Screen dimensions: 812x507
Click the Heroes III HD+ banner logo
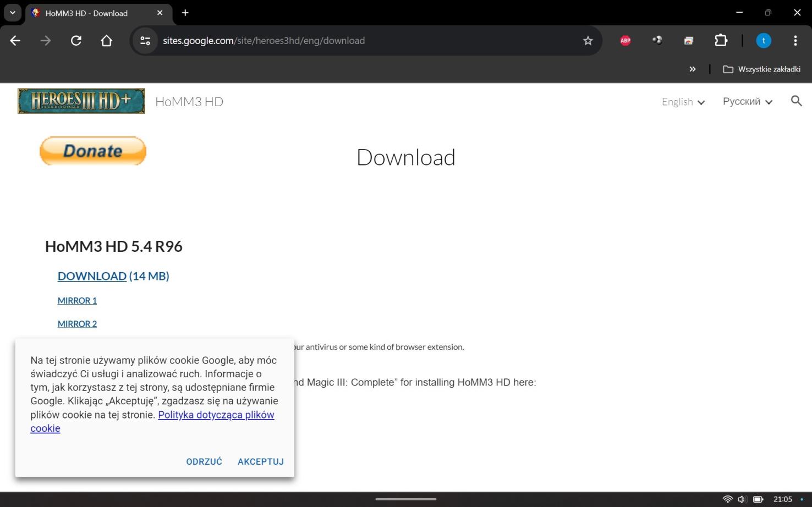point(81,101)
